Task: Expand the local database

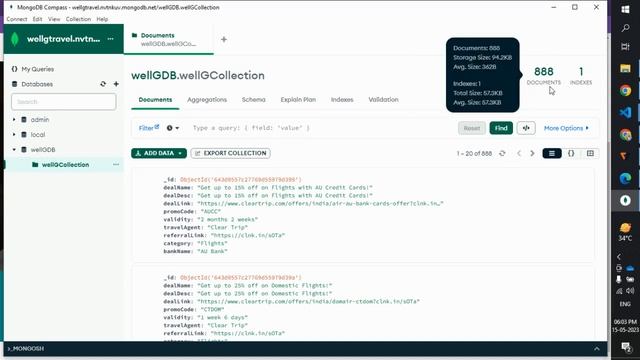Action: 14,135
